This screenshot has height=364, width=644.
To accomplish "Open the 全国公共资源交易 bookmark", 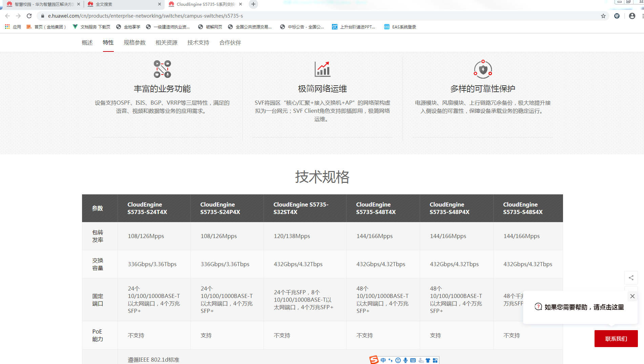I will point(250,27).
